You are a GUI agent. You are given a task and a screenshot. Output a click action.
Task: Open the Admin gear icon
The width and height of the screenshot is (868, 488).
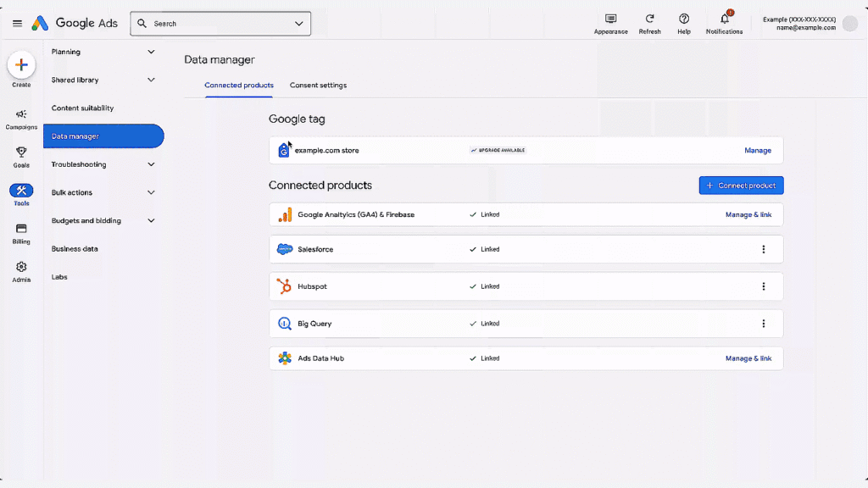coord(20,265)
